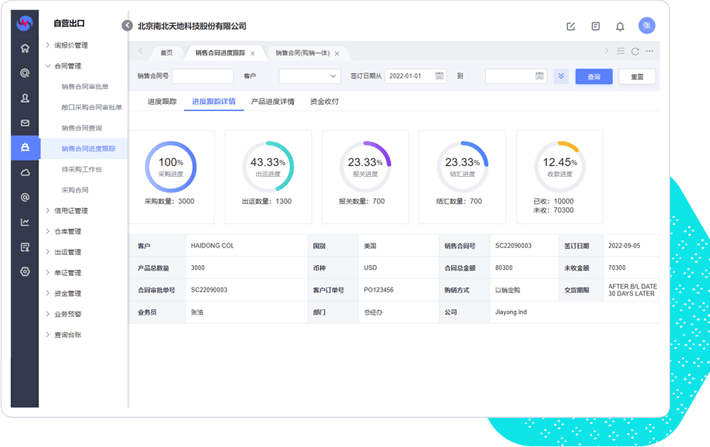Open the chart statistics icon in sidebar

[x=25, y=222]
